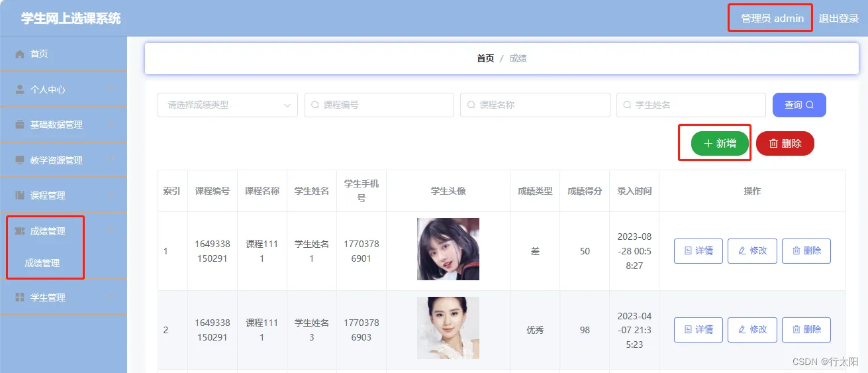Select 成绩管理 submenu item

click(x=42, y=263)
